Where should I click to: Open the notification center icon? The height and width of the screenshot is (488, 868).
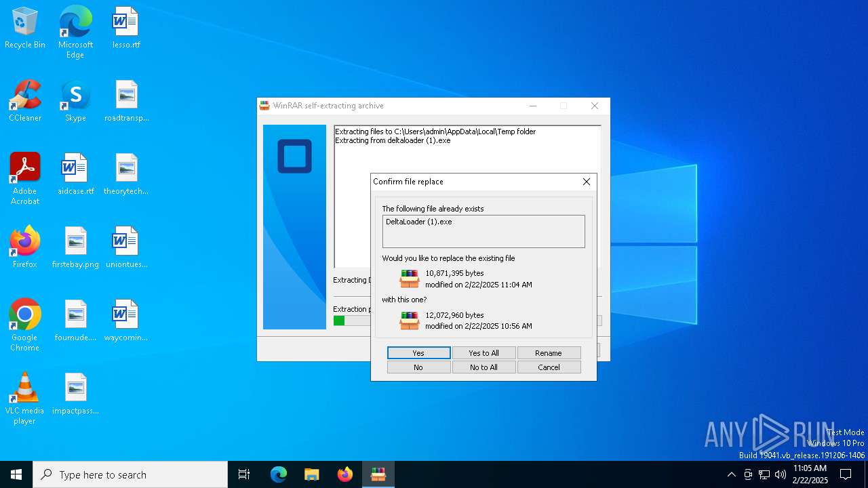tap(846, 474)
